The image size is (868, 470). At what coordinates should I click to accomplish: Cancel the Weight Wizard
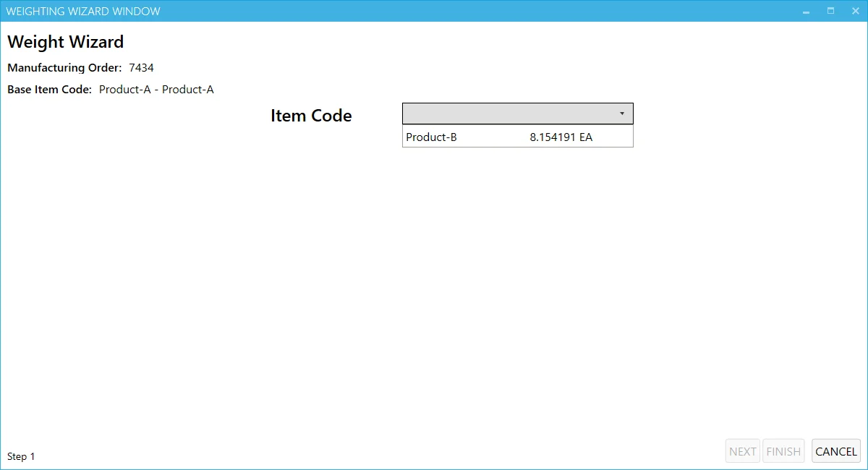(x=835, y=451)
